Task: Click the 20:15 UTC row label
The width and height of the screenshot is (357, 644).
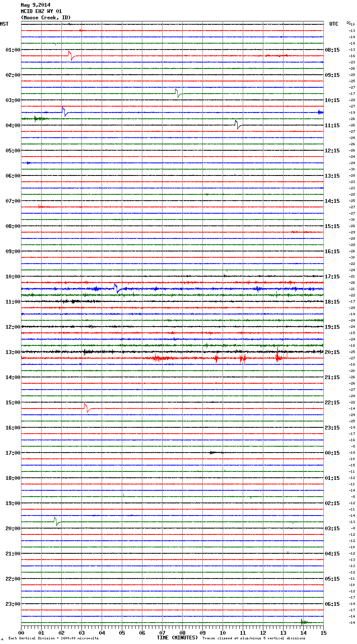Action: pos(332,352)
